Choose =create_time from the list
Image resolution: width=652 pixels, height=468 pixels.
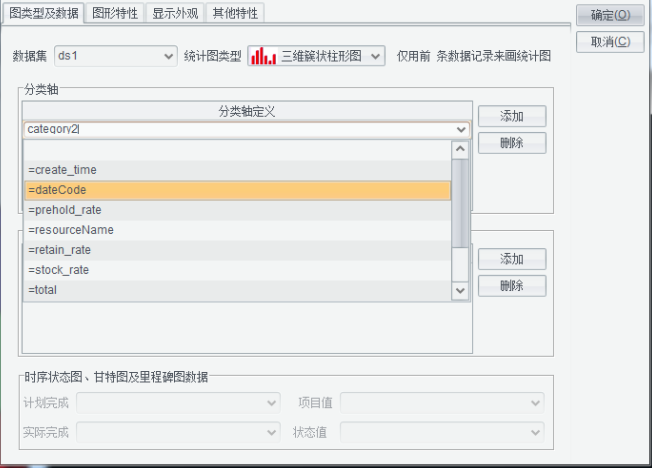pos(237,170)
